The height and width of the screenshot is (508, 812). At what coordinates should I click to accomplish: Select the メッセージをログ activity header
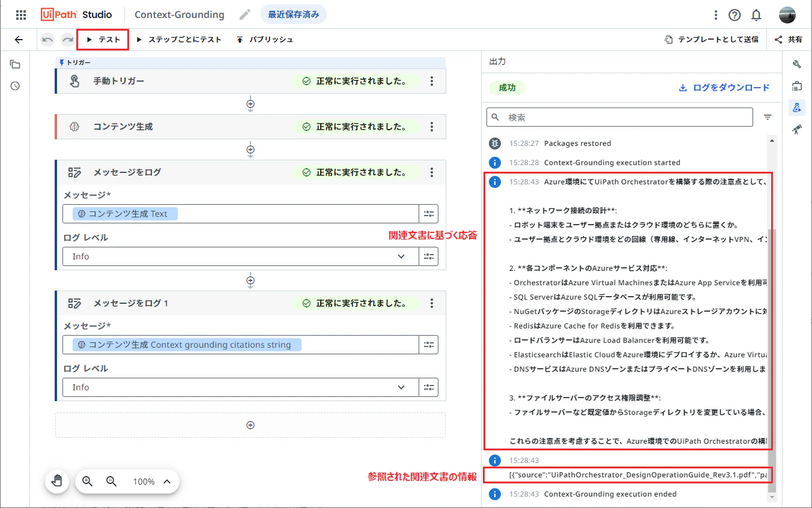(x=250, y=172)
